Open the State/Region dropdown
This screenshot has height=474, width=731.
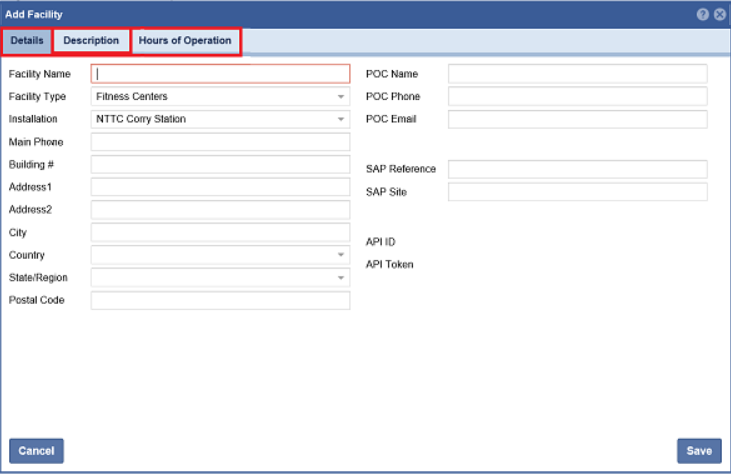coord(341,278)
